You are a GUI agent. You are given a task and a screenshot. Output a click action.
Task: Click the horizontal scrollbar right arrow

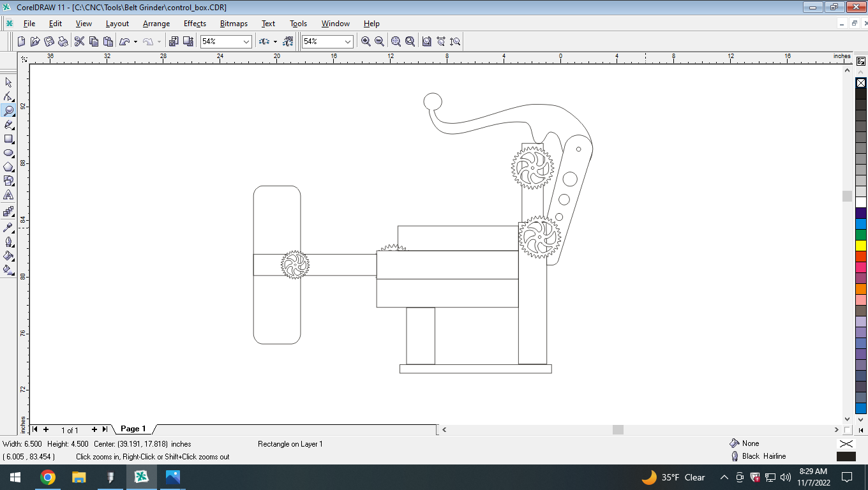coord(836,429)
